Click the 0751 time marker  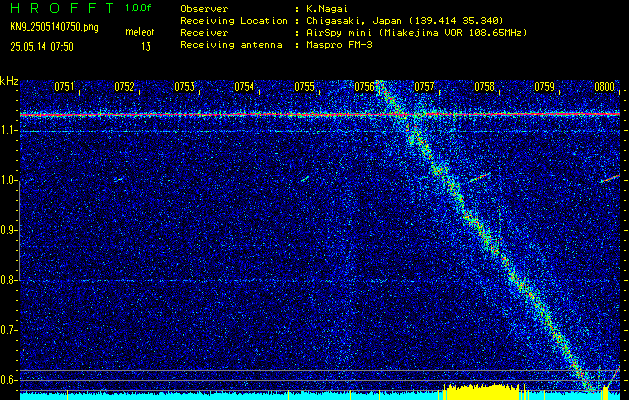pyautogui.click(x=64, y=87)
